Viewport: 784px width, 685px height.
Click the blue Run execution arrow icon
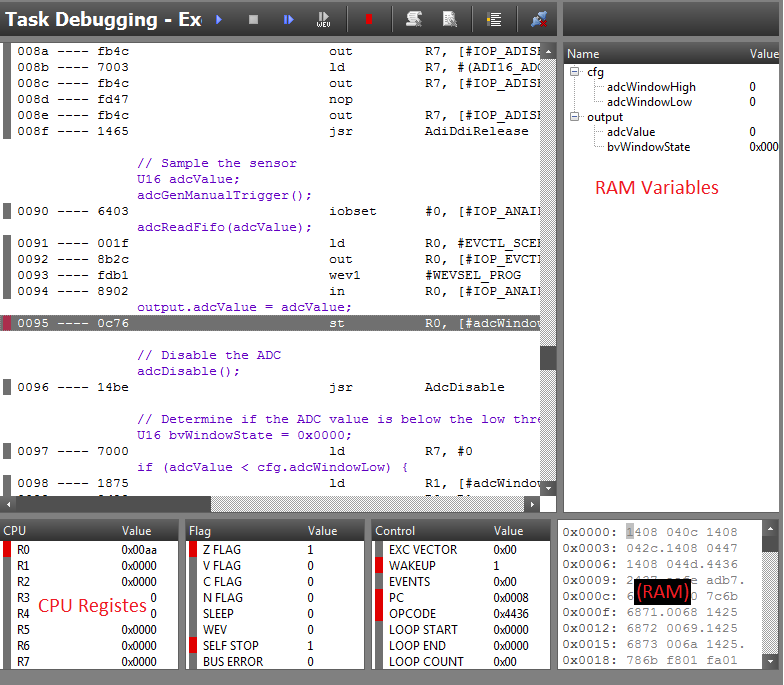coord(219,19)
